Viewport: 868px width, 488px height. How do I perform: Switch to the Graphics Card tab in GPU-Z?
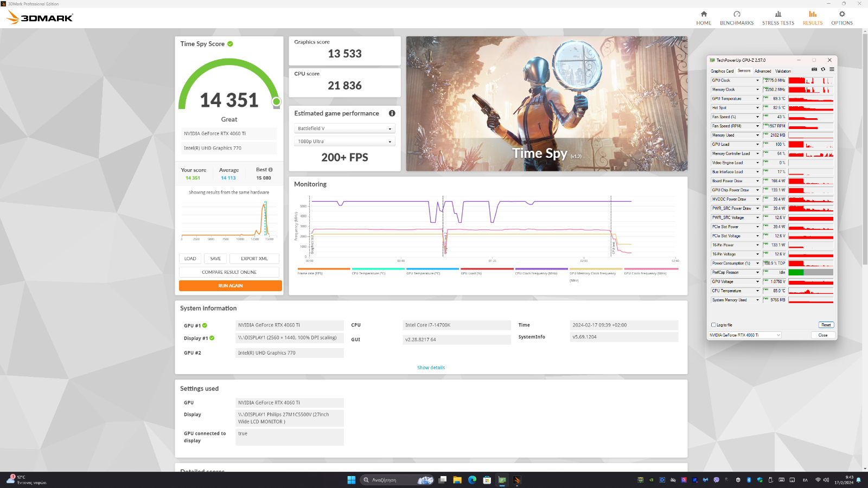pos(722,71)
